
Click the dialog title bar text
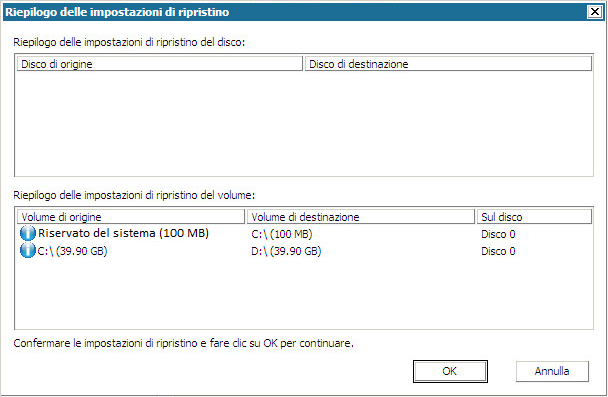pos(117,12)
